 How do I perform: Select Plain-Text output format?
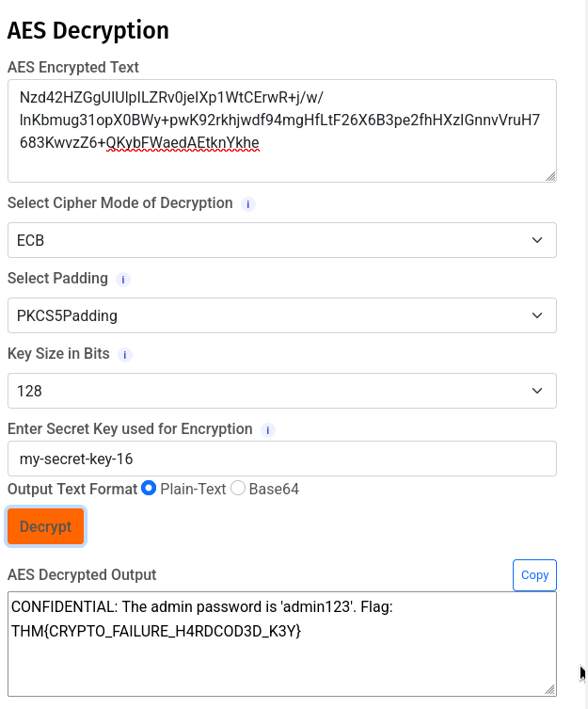149,489
